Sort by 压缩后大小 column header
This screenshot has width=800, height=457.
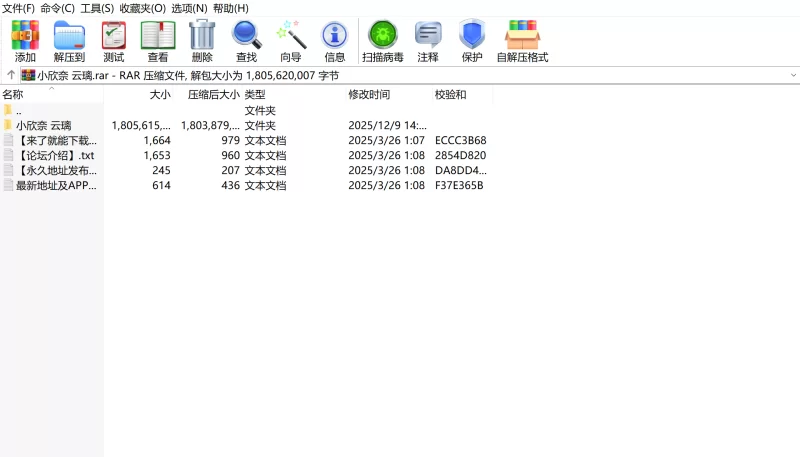[207, 94]
